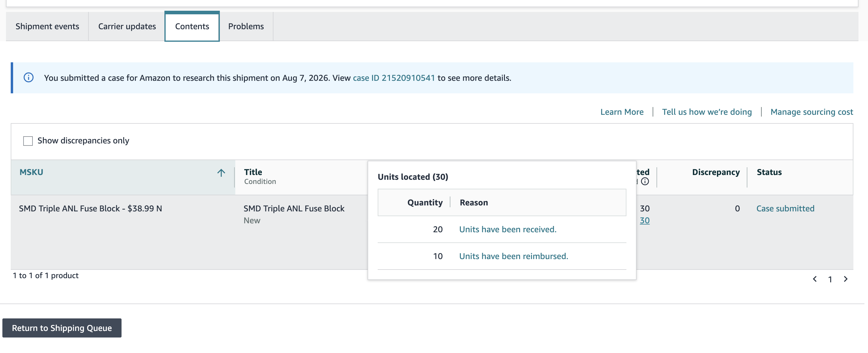Click Units have been received reason
This screenshot has height=353, width=868.
tap(508, 229)
